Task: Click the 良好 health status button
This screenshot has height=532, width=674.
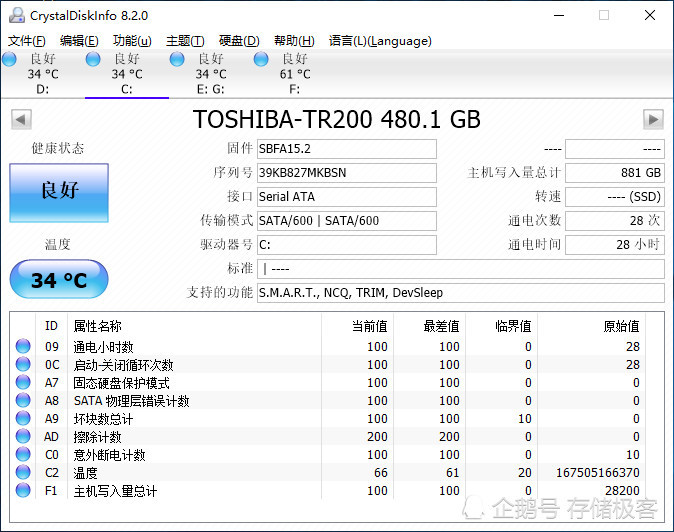Action: coord(59,193)
